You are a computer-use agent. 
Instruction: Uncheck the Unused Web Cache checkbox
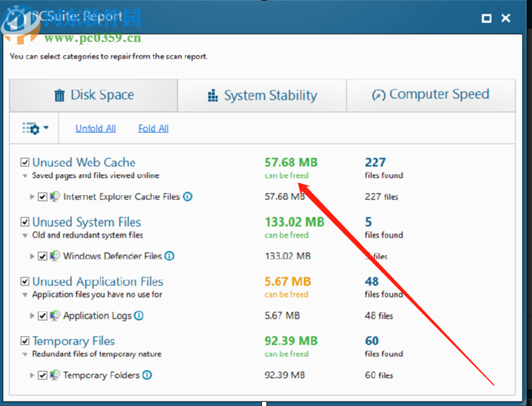[25, 163]
